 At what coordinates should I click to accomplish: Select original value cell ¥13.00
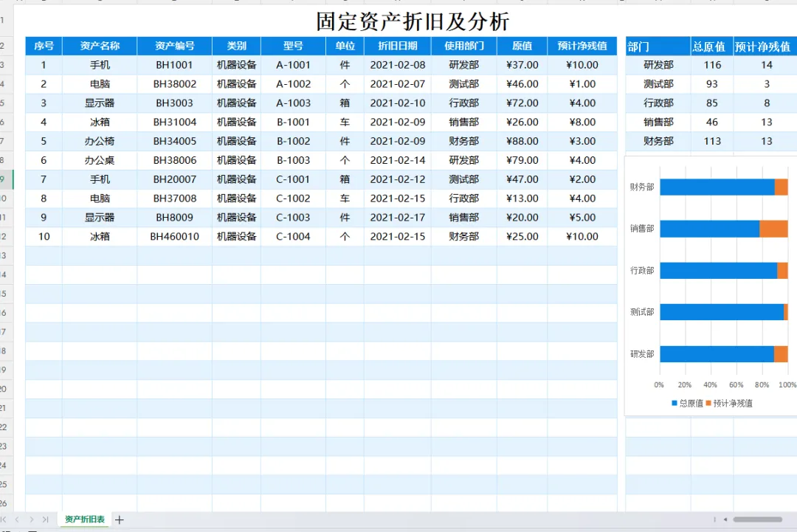(522, 198)
